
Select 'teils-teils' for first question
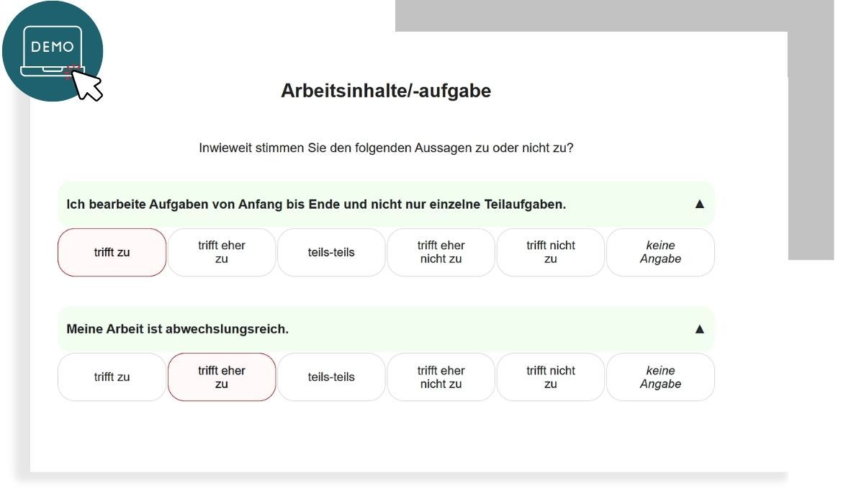pos(331,253)
